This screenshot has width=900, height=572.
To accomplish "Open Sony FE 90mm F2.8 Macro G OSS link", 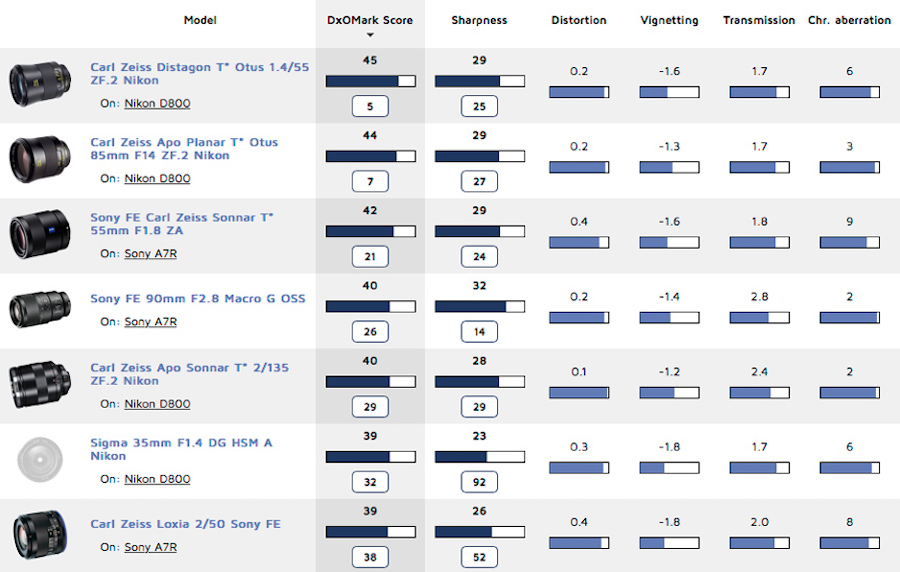I will click(x=197, y=299).
